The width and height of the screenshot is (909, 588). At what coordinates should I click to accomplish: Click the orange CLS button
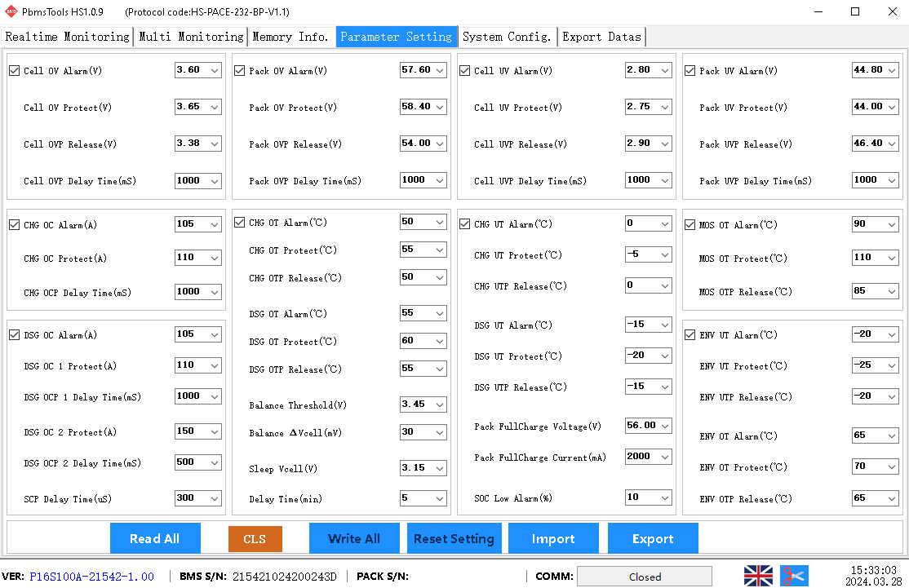[255, 539]
